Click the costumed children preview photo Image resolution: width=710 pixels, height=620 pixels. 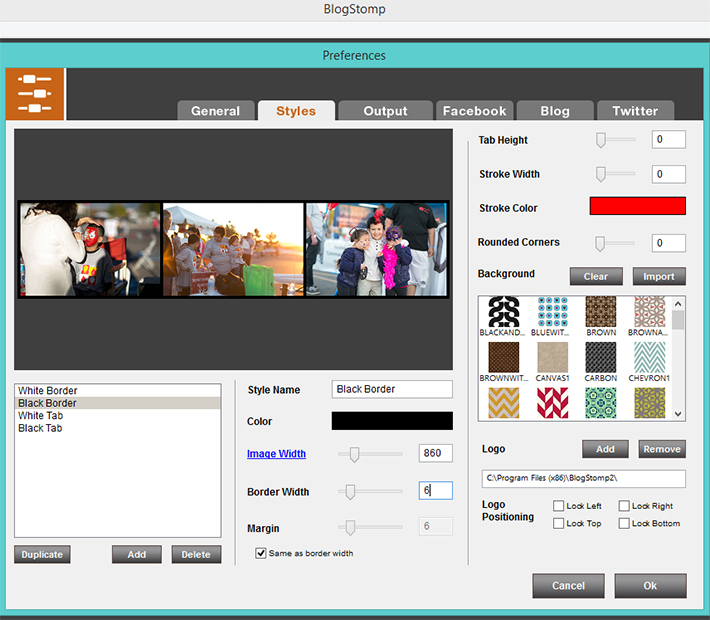click(x=376, y=250)
